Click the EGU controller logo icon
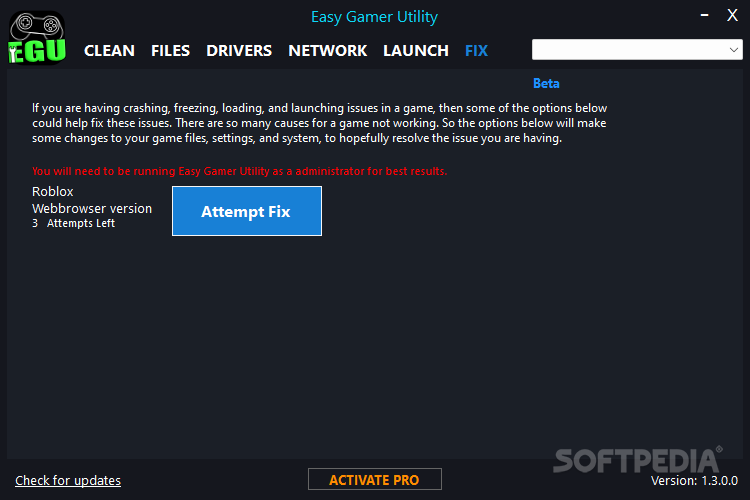Image resolution: width=750 pixels, height=500 pixels. 37,38
